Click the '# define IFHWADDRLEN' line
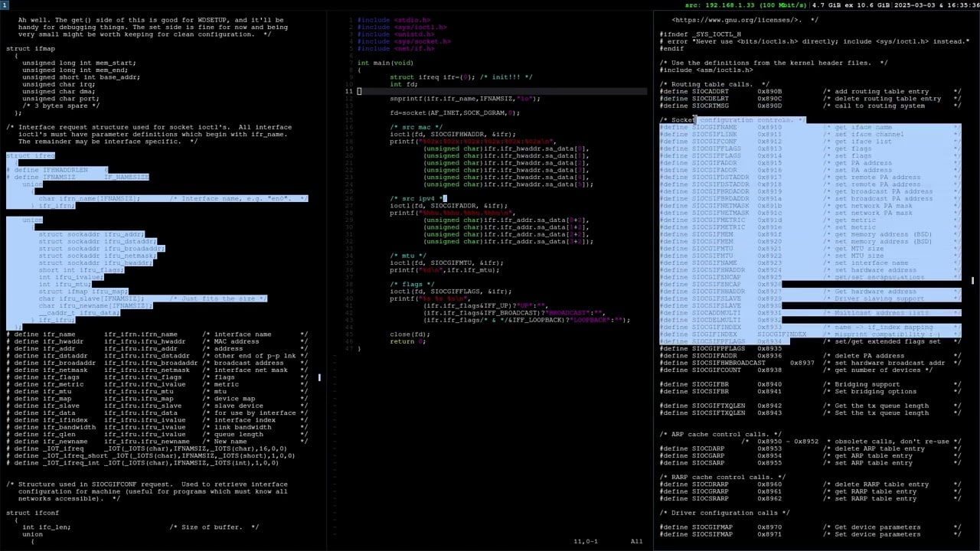The width and height of the screenshot is (980, 551). point(57,170)
